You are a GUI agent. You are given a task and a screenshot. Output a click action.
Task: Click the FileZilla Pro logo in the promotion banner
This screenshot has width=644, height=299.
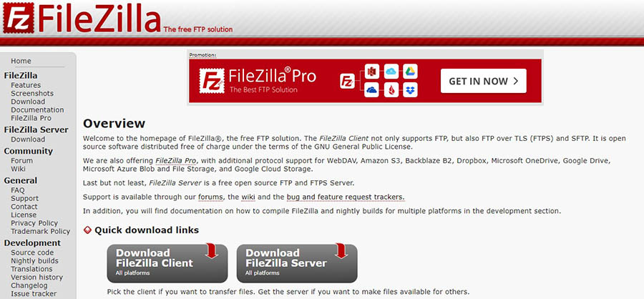(x=258, y=81)
